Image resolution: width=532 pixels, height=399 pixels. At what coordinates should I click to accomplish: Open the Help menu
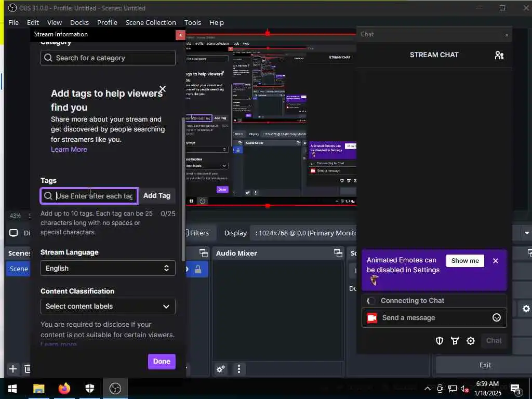[x=217, y=22]
